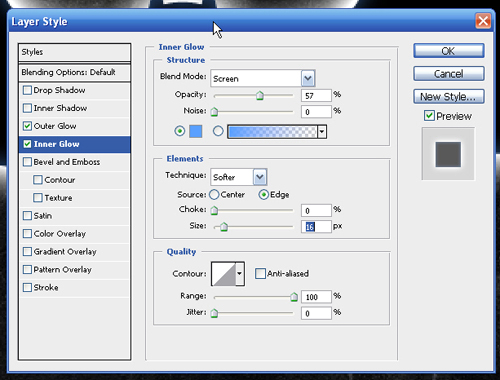
Task: Click the New Style... button
Action: coord(449,96)
